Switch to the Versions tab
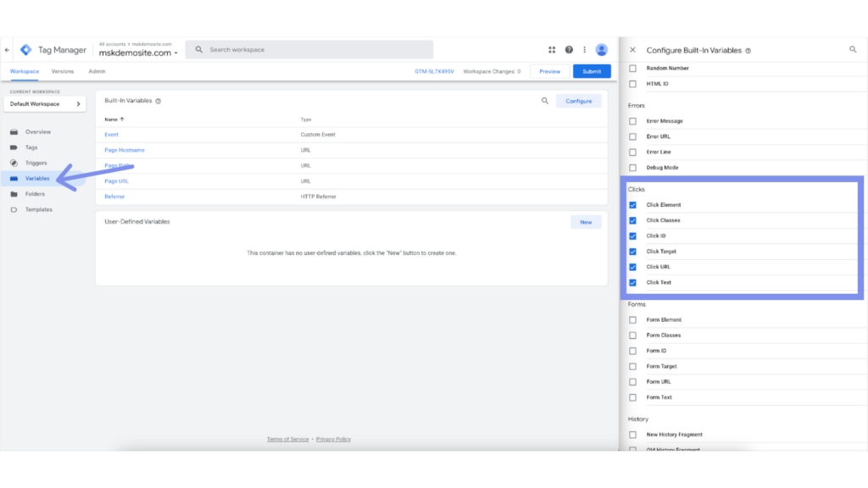 click(x=63, y=71)
